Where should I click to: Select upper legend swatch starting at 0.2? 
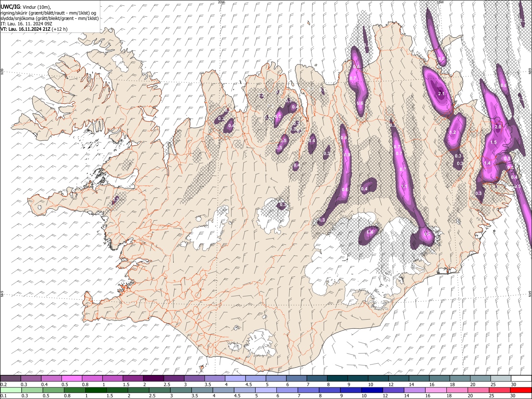10,379
